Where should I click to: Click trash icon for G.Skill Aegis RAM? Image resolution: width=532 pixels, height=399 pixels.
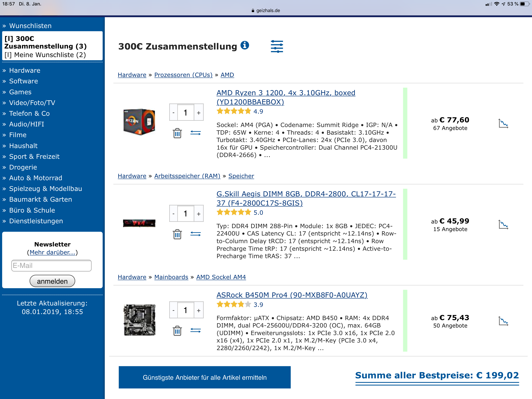[177, 234]
